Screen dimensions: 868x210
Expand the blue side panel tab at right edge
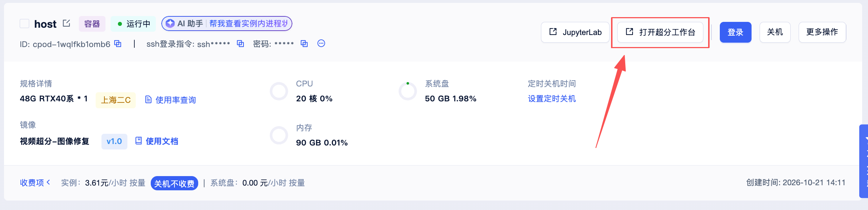click(864, 161)
